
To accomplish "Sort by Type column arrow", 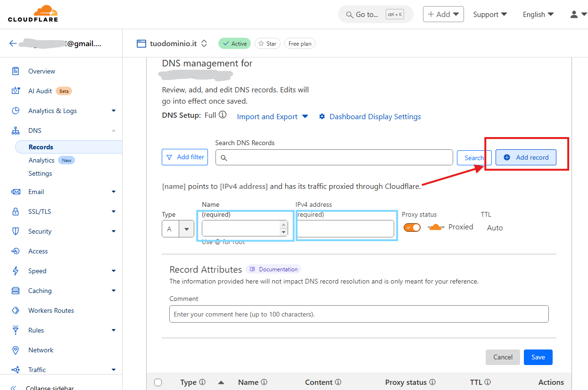I will 221,382.
